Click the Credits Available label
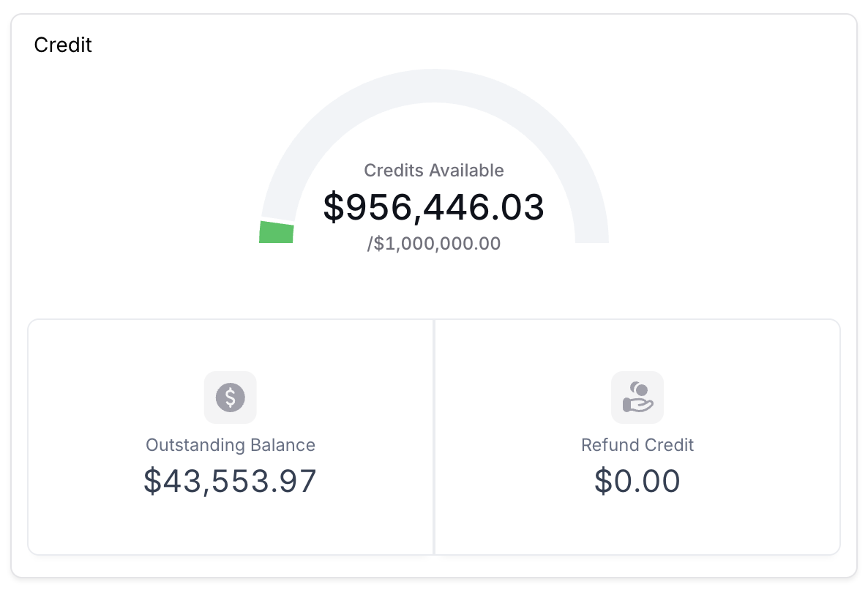868x593 pixels. tap(434, 171)
